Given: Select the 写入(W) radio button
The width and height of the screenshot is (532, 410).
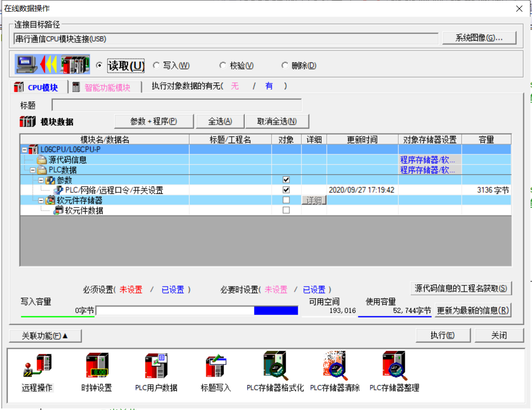Looking at the screenshot, I should tap(157, 65).
